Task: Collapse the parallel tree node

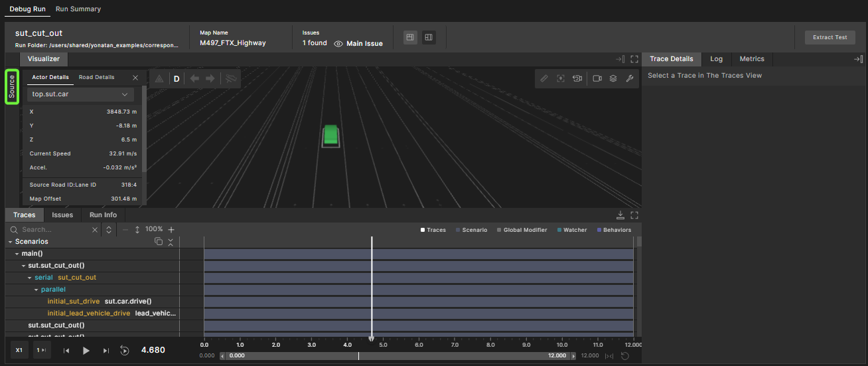Action: click(x=36, y=290)
